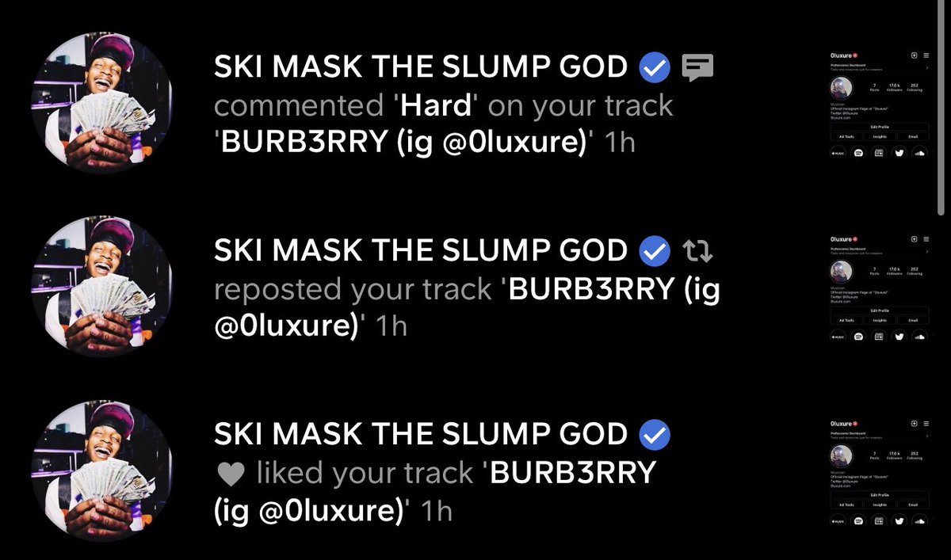Click verified badge in the comment notification

click(655, 68)
